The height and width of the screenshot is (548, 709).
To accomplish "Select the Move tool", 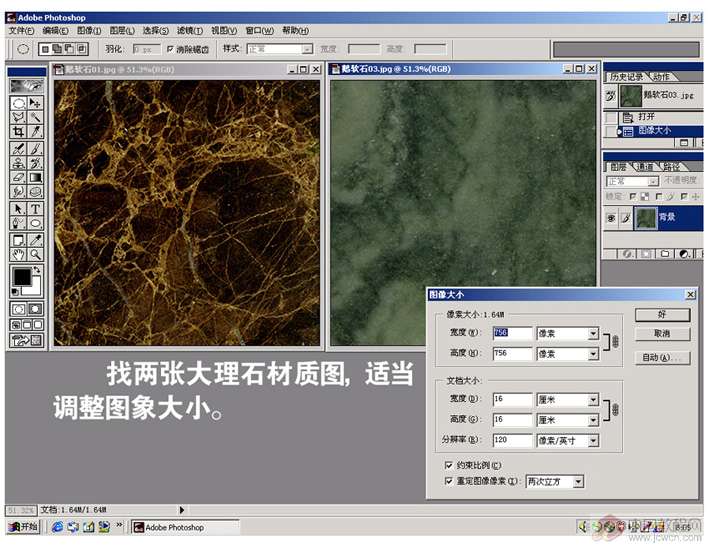I will 35,104.
